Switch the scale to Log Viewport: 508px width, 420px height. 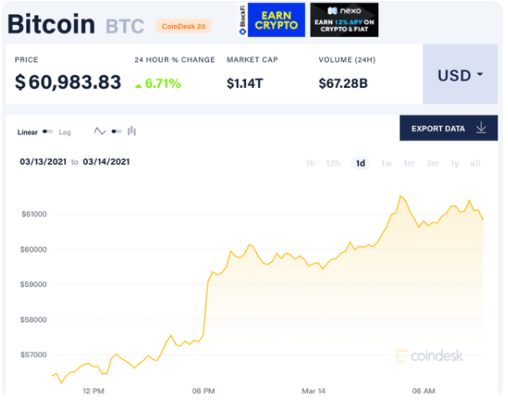[64, 132]
